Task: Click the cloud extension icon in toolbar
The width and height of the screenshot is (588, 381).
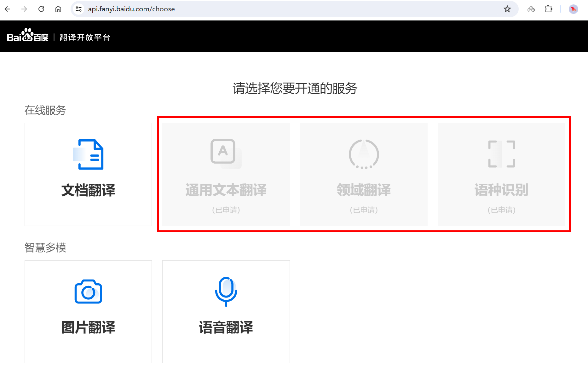Action: (x=531, y=9)
